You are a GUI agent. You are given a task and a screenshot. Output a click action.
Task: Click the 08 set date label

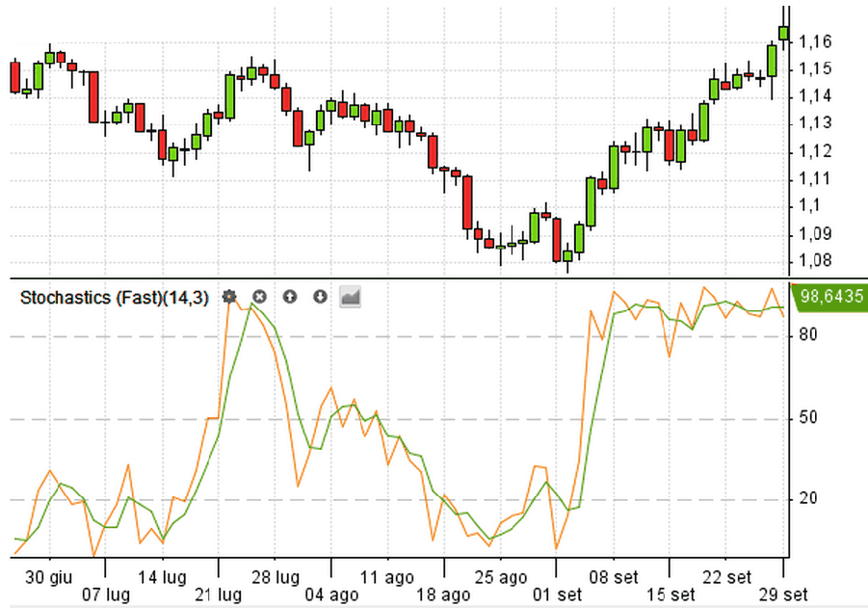(x=614, y=577)
